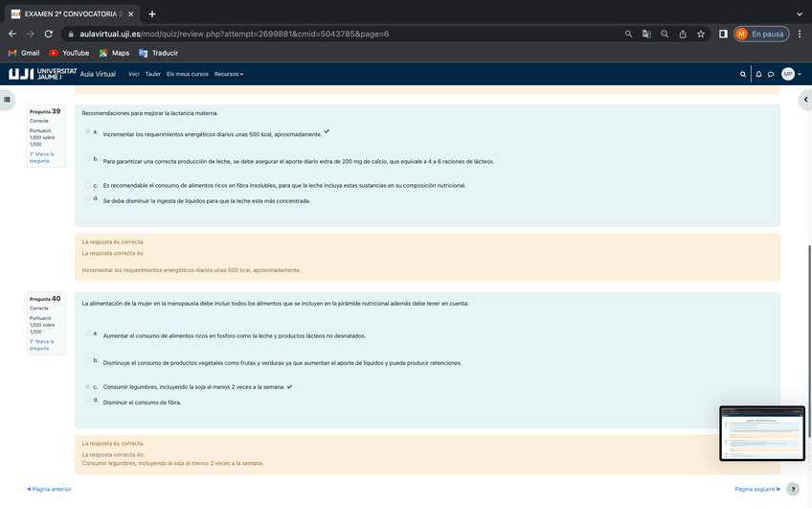Open the user profile menu dropdown

791,74
